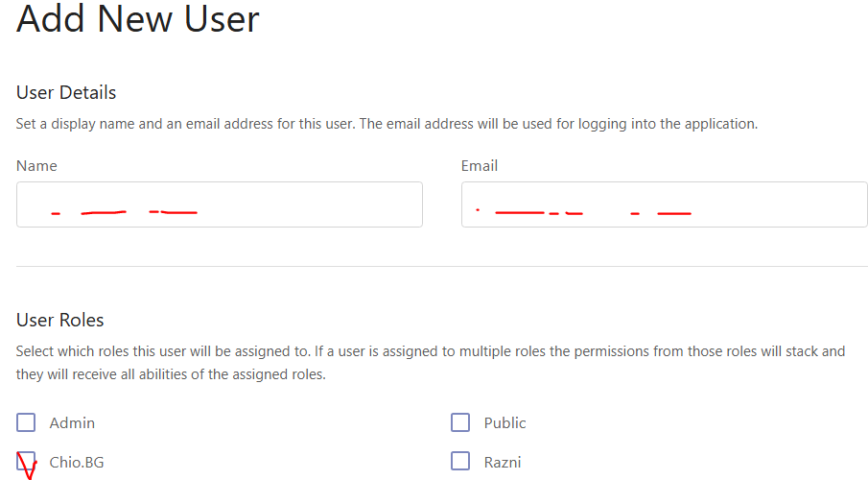The width and height of the screenshot is (868, 480).
Task: Select the User Details section heading
Action: (66, 92)
